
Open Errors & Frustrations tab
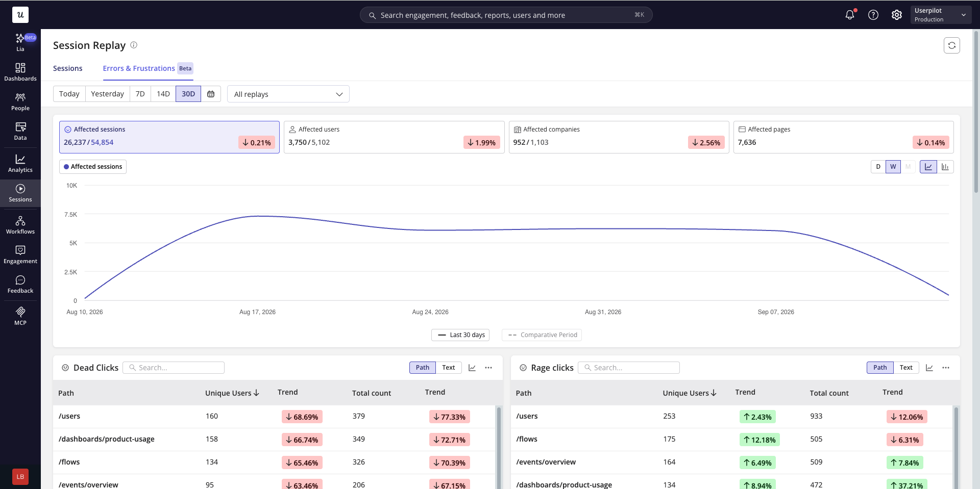[148, 68]
